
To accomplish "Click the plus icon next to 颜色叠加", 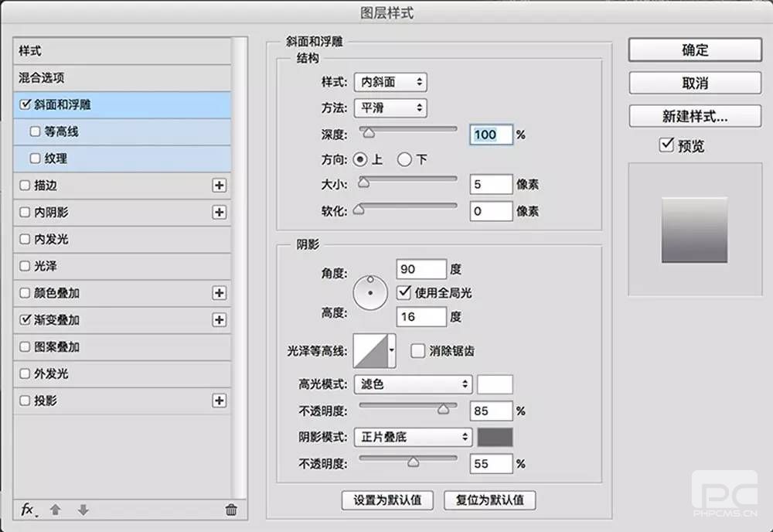I will click(x=220, y=293).
